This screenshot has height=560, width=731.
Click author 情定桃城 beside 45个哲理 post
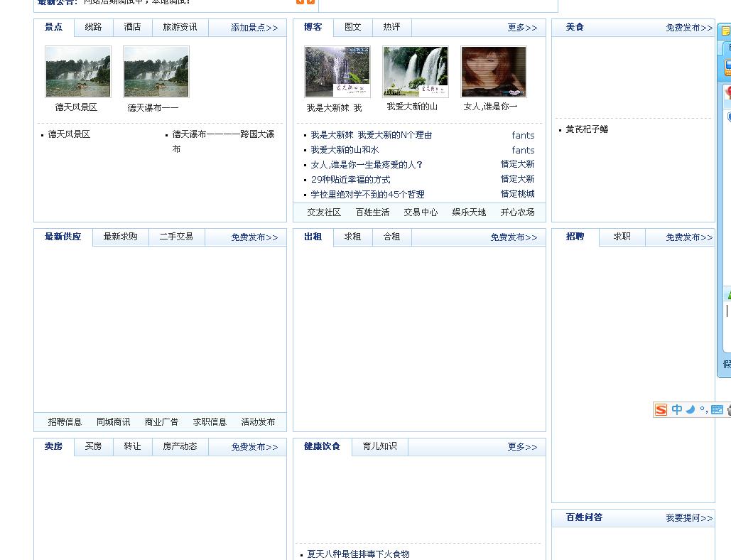(x=517, y=194)
